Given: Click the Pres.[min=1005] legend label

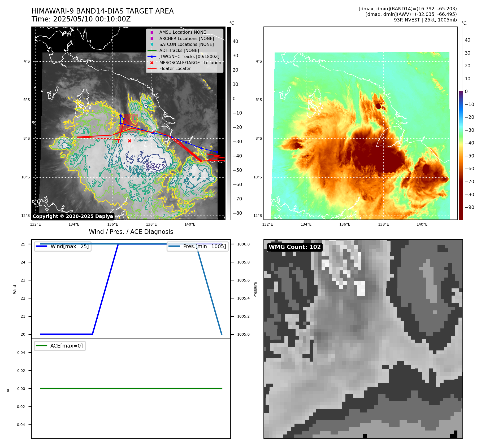Looking at the screenshot, I should 205,246.
